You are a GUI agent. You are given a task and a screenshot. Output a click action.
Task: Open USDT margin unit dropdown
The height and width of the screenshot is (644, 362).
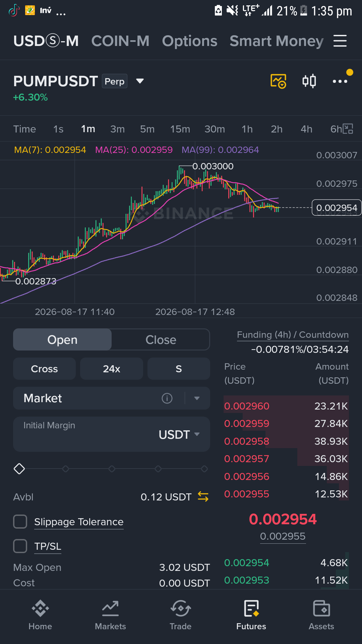179,434
